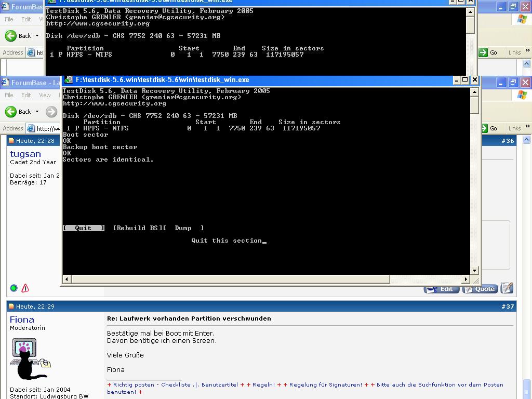532x399 pixels.
Task: Select Quit in the TestDisk menu
Action: click(84, 228)
